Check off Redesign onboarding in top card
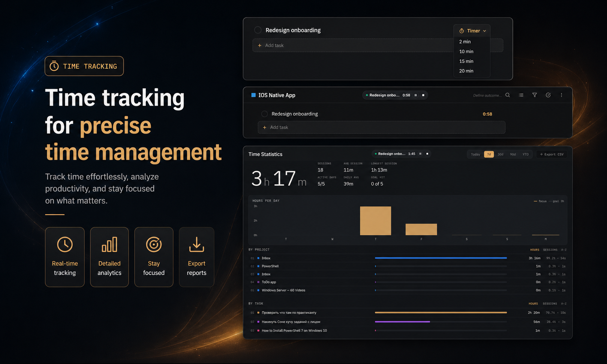Image resolution: width=607 pixels, height=364 pixels. (258, 30)
